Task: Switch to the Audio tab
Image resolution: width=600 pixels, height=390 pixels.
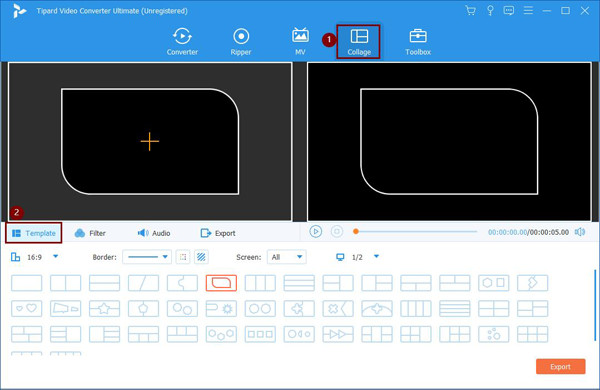Action: 154,233
